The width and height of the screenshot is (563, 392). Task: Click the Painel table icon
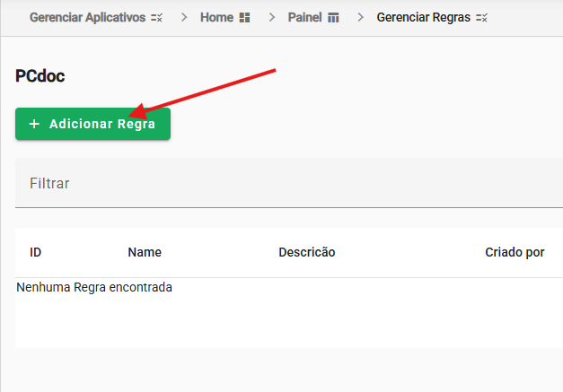click(x=334, y=18)
